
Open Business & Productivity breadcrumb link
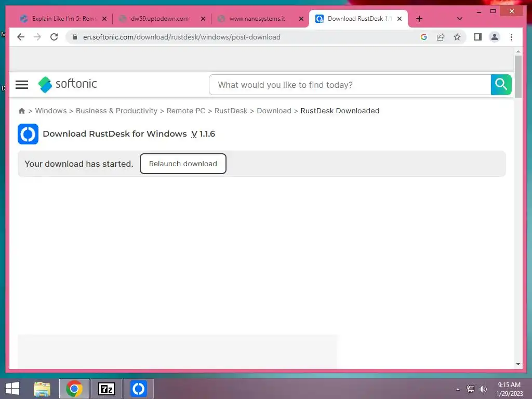[116, 111]
